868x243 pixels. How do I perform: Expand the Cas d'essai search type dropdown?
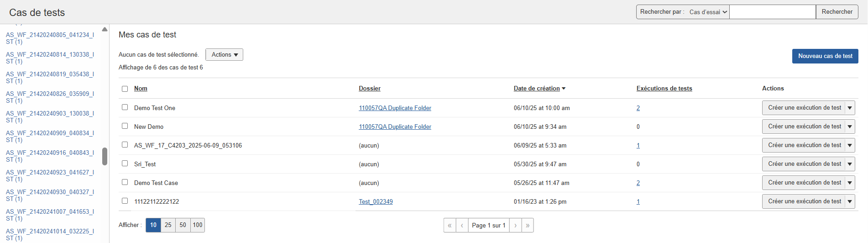pos(708,12)
